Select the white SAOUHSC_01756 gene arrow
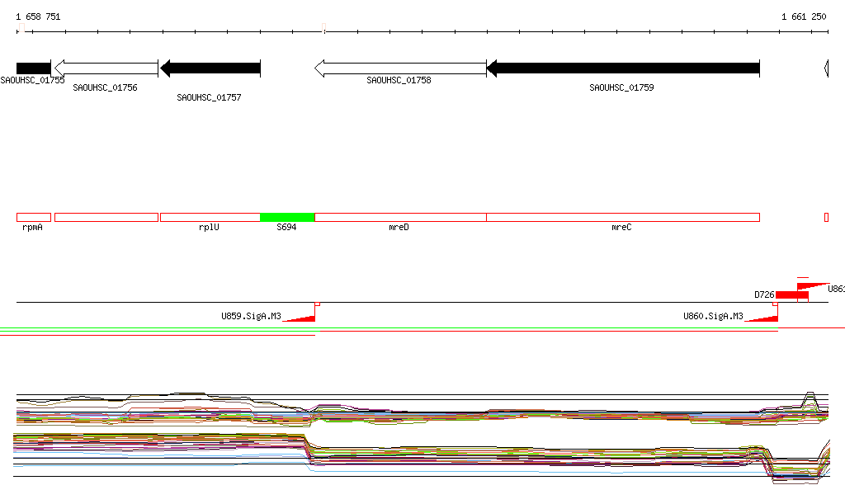Screen dimensions: 845x504 (x=105, y=68)
